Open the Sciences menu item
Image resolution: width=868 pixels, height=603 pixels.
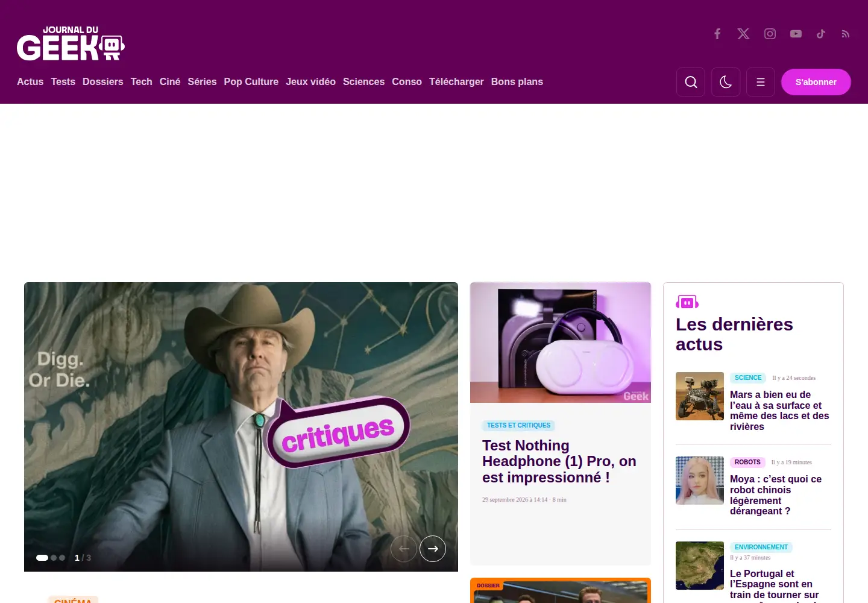(363, 81)
